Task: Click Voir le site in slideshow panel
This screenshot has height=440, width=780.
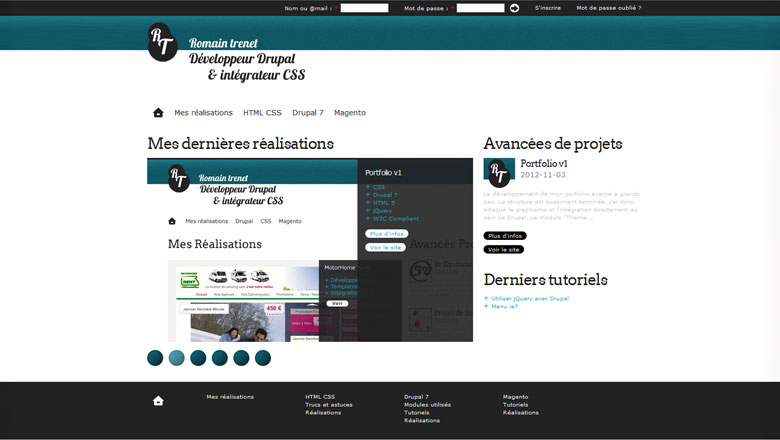Action: click(x=386, y=247)
